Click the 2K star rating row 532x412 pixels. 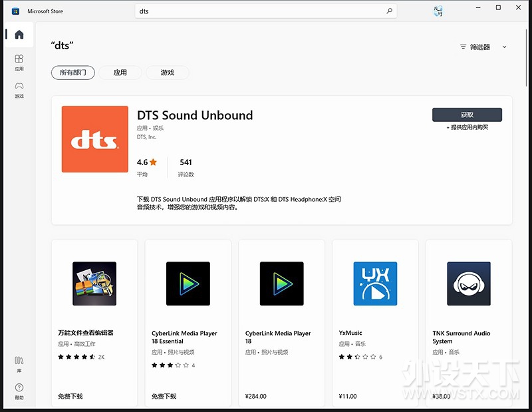pos(81,357)
